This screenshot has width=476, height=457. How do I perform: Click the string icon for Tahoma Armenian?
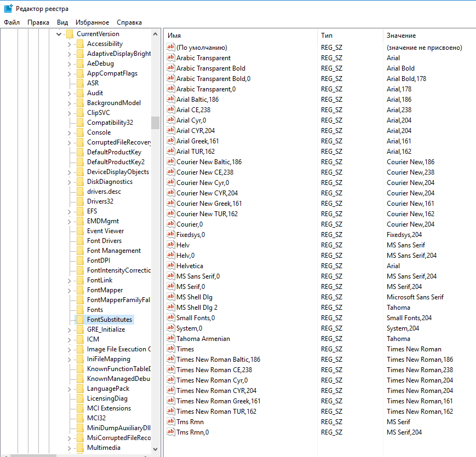[x=170, y=339]
